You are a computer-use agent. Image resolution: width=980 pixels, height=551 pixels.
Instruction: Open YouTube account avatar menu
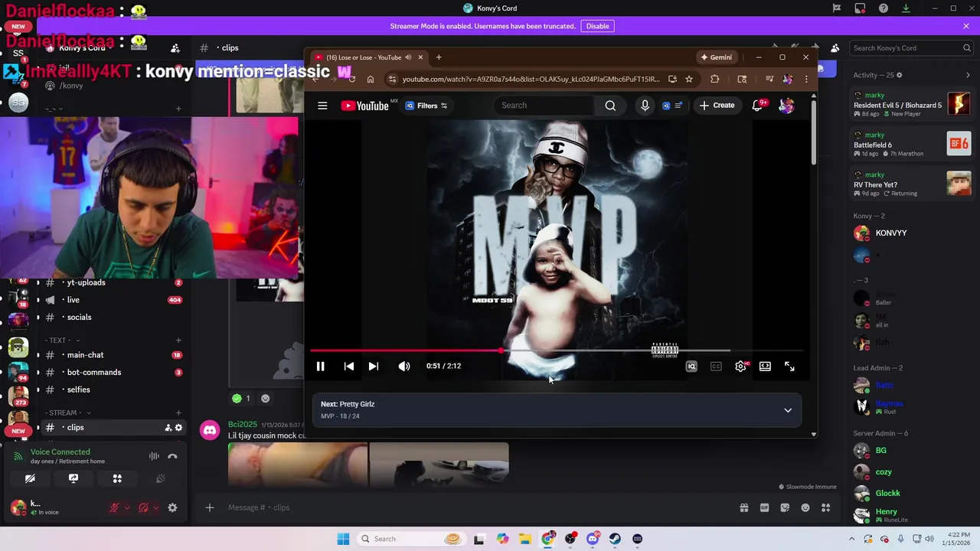click(786, 106)
